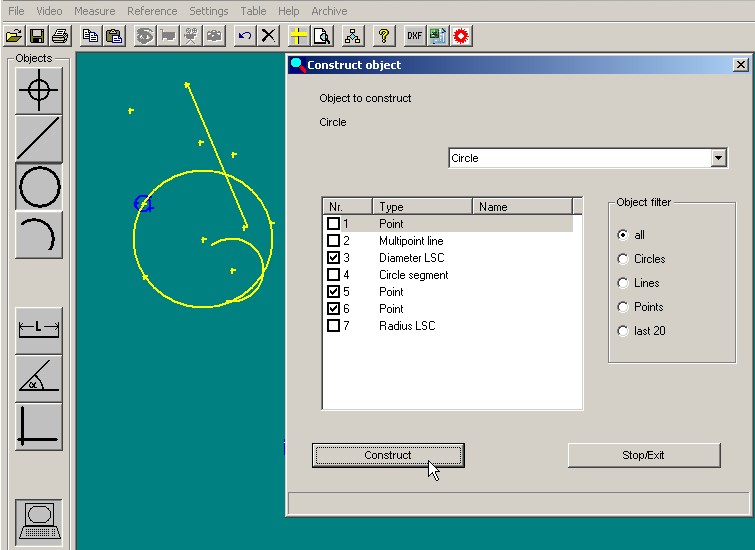Screen dimensions: 755x550
Task: Select the 'last 20' object filter radio
Action: pos(623,331)
